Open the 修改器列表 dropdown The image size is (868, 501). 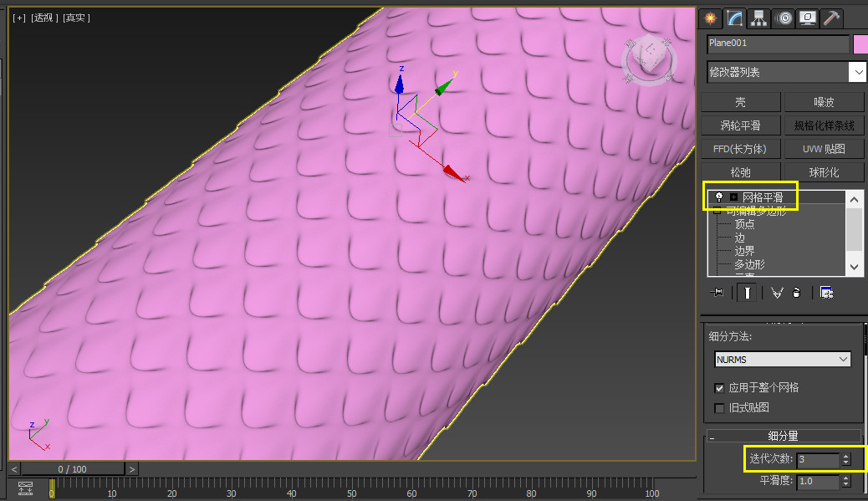786,72
